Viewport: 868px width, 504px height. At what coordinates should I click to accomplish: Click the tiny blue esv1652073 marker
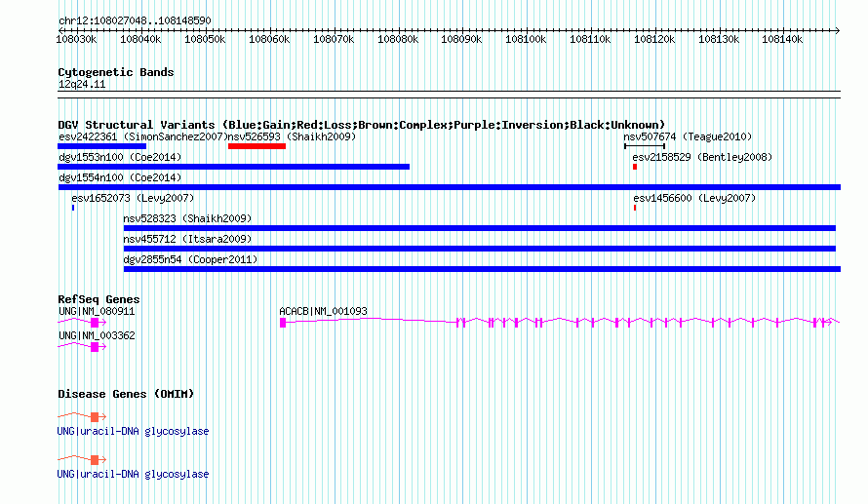tap(73, 208)
